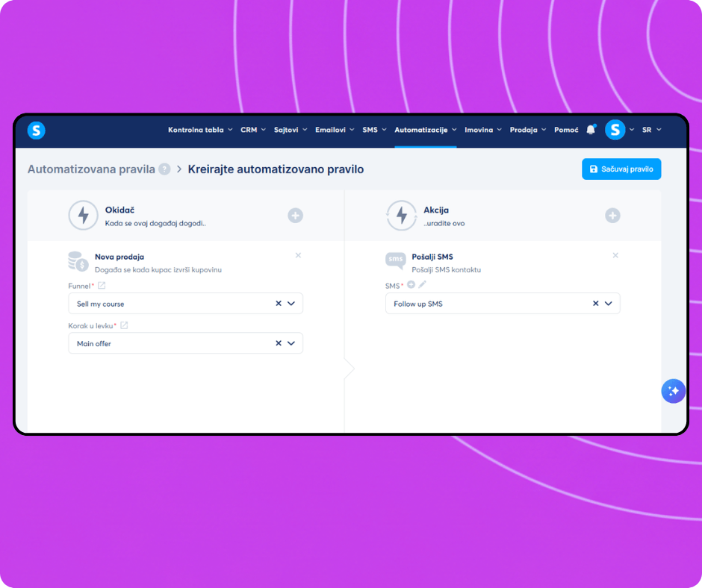Click Sačuvaj pravilo save button
702x588 pixels.
pos(621,169)
